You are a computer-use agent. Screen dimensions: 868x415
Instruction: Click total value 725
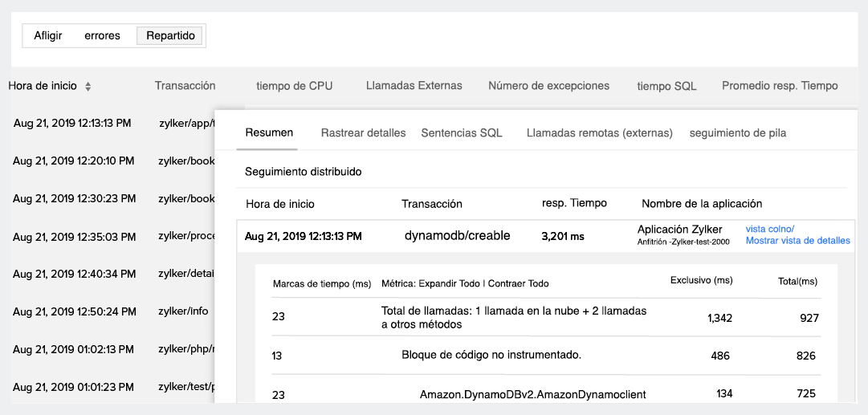(806, 393)
